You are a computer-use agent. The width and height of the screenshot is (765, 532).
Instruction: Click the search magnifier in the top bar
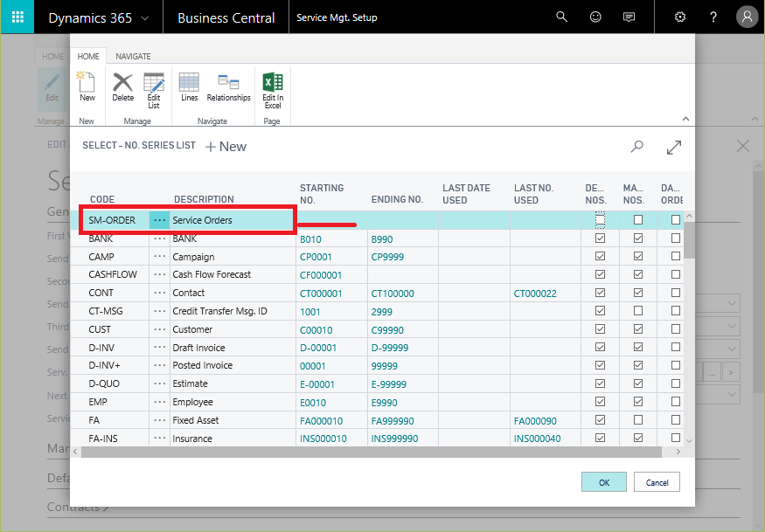coord(561,17)
